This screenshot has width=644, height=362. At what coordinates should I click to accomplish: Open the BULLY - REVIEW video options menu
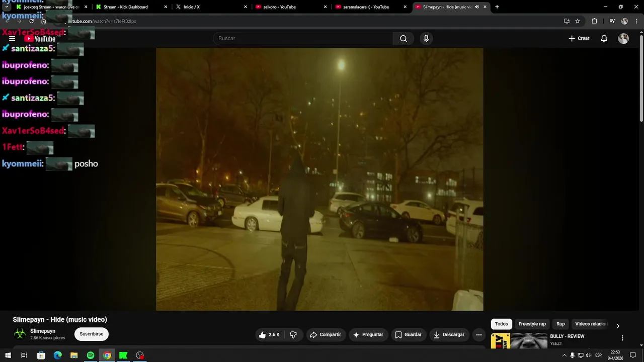(622, 338)
